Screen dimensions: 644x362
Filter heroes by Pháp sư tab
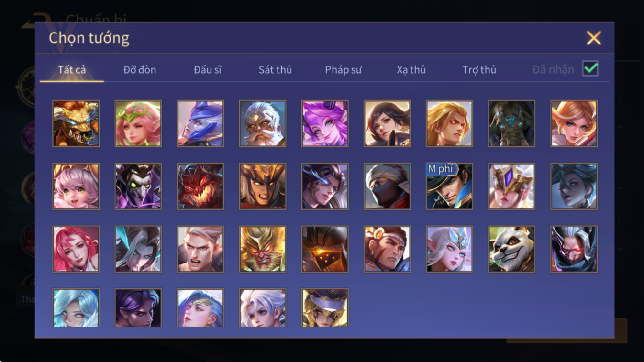[343, 70]
